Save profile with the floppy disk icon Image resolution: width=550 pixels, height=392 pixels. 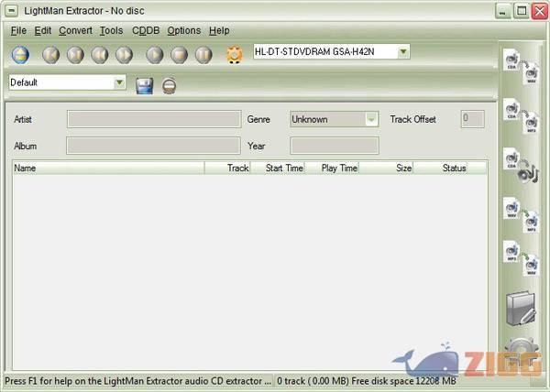tap(144, 85)
